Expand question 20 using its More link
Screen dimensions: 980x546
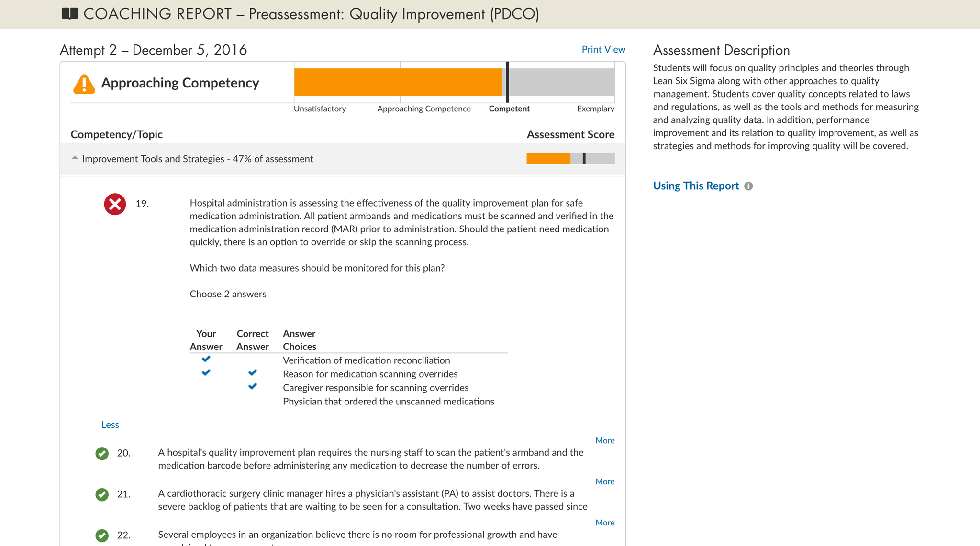pos(605,440)
